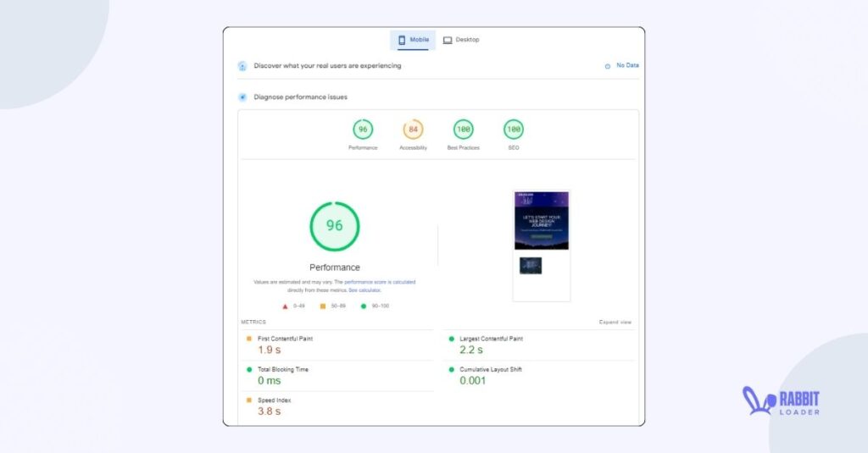The width and height of the screenshot is (868, 453).
Task: Click the mobile phone icon
Action: 402,40
